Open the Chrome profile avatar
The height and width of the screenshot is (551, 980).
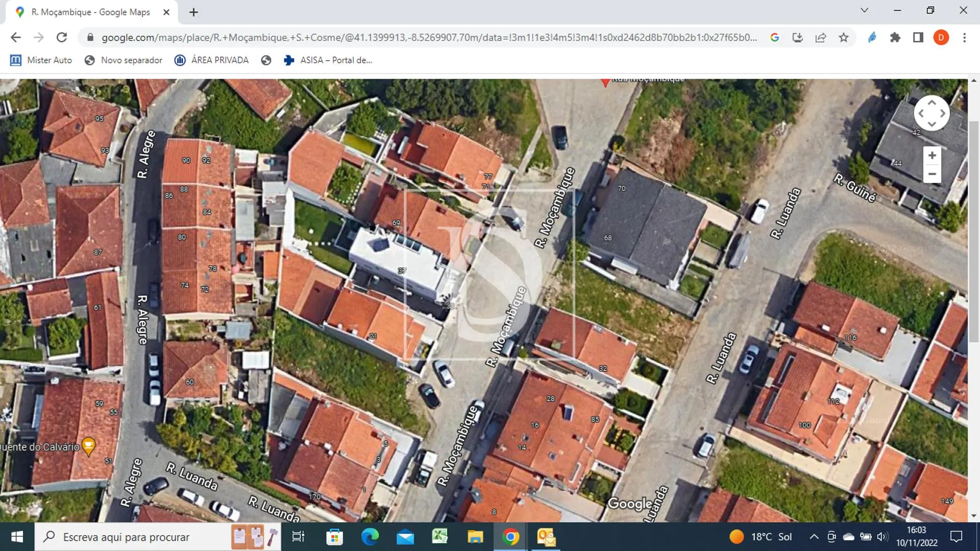(x=942, y=37)
